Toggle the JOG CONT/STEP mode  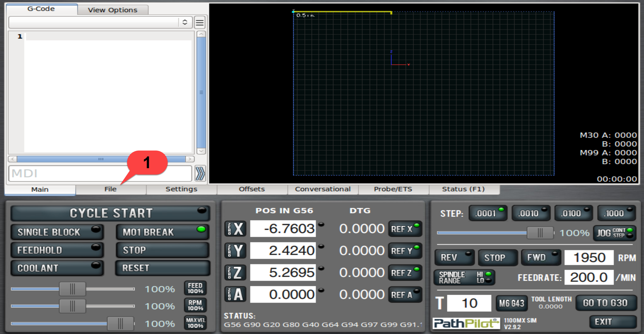[615, 233]
